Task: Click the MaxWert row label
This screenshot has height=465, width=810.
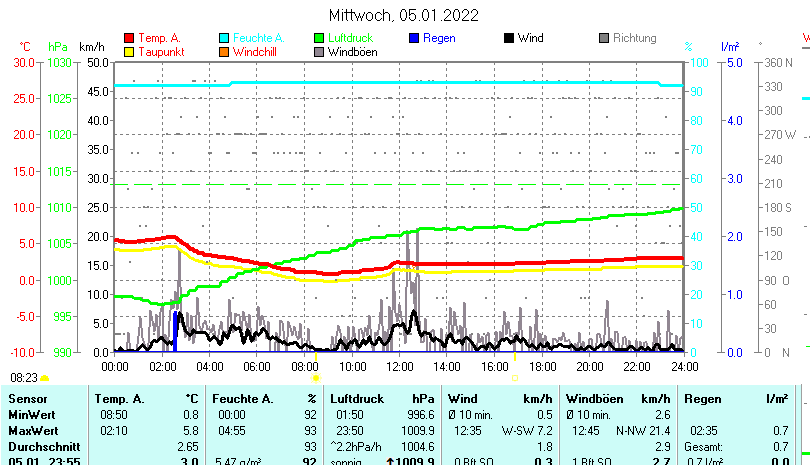Action: (33, 430)
